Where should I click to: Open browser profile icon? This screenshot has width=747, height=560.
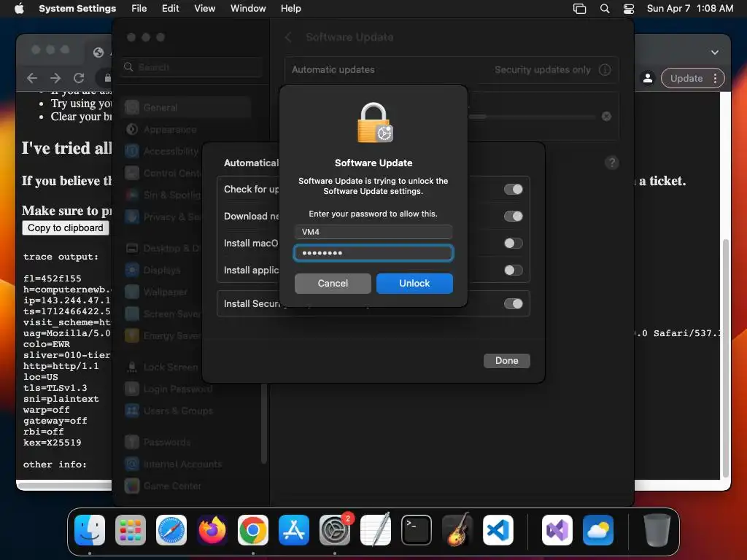click(x=648, y=79)
